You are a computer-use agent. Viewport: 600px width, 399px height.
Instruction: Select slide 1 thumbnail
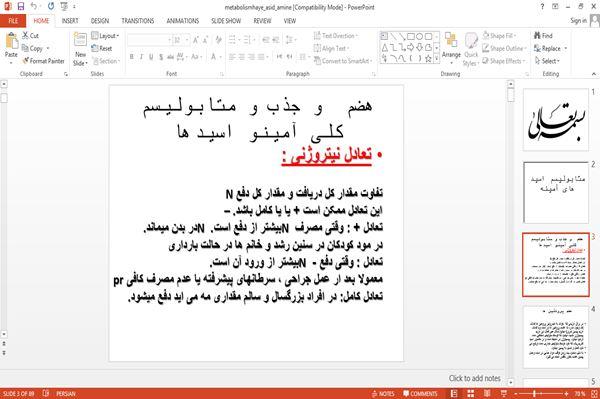(x=556, y=120)
